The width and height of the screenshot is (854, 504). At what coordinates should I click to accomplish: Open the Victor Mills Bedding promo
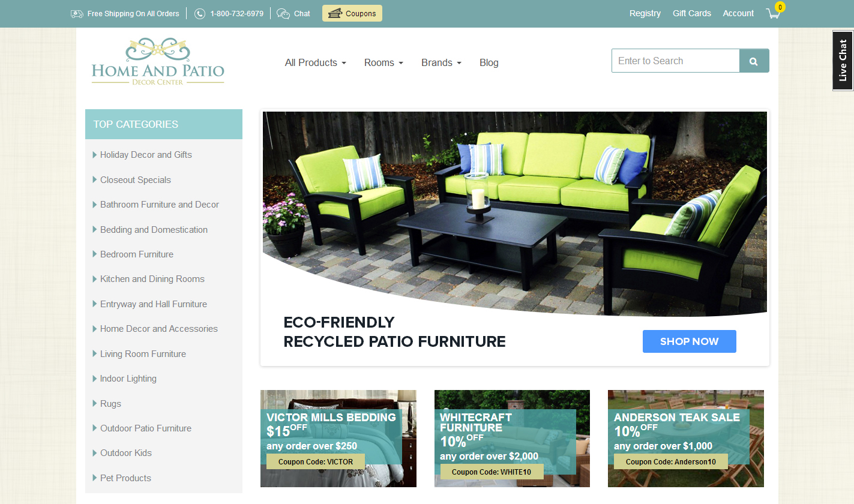[338, 439]
